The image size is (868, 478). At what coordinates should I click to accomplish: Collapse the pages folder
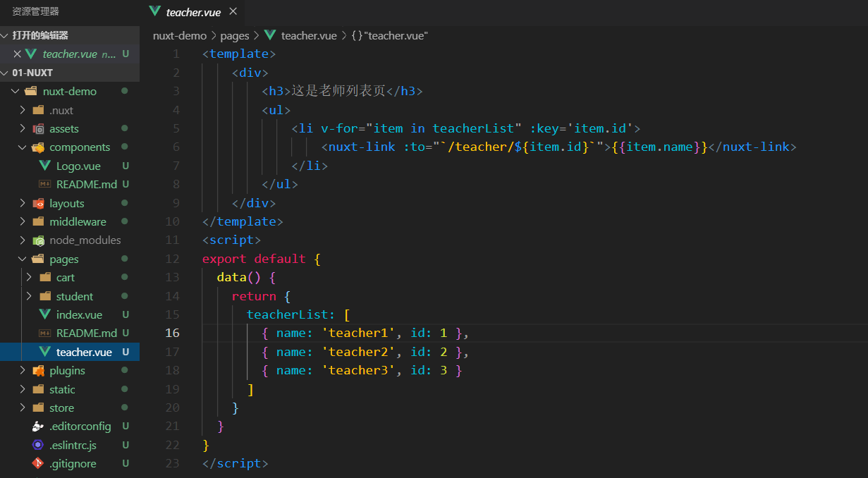(21, 258)
